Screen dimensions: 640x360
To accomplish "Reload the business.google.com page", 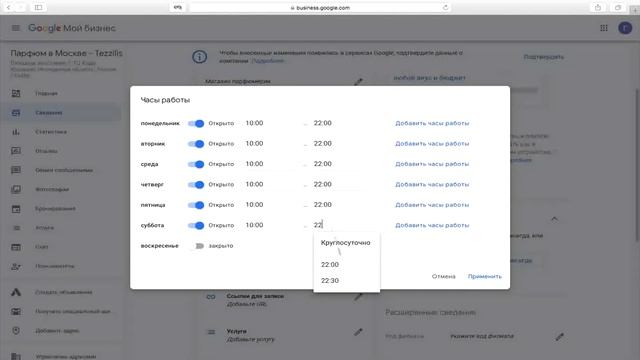I will coord(445,7).
